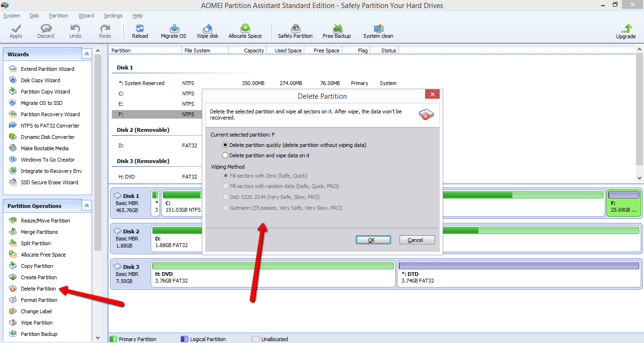Click the Redo arrow toolbar icon
Viewport: 644px width, 343px height.
pos(105,31)
